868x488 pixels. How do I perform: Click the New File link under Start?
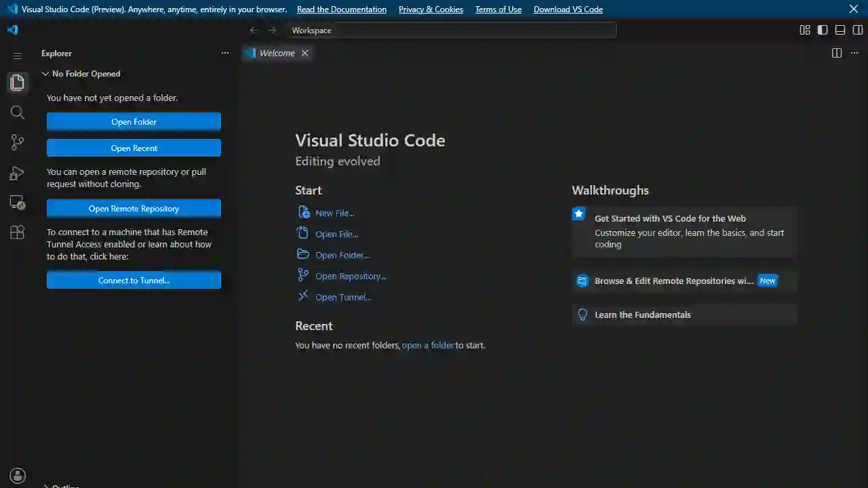pos(334,213)
